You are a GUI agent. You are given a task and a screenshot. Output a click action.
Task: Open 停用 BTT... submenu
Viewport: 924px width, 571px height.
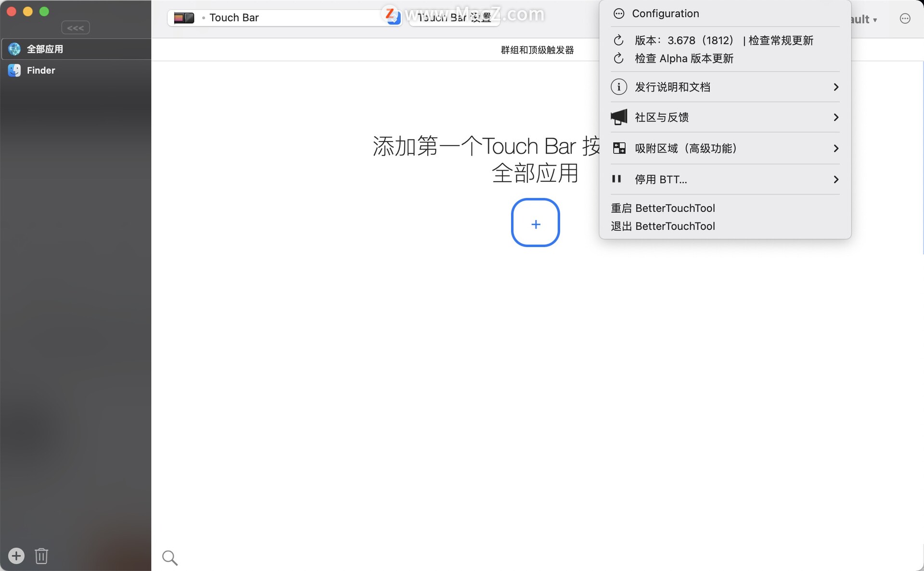coord(725,180)
